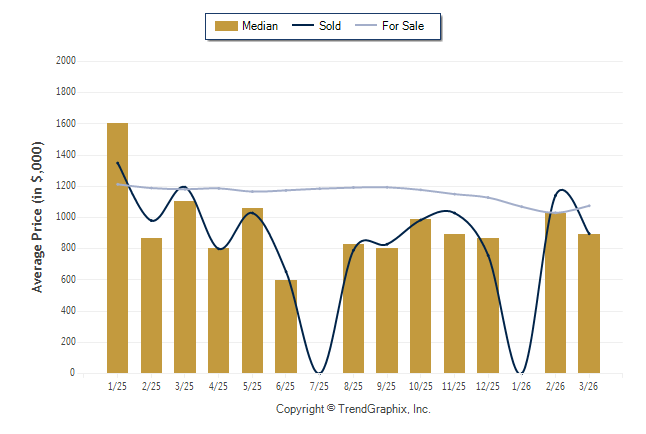Click the Average Price y-axis title
Image resolution: width=646 pixels, height=434 pixels.
(x=38, y=217)
